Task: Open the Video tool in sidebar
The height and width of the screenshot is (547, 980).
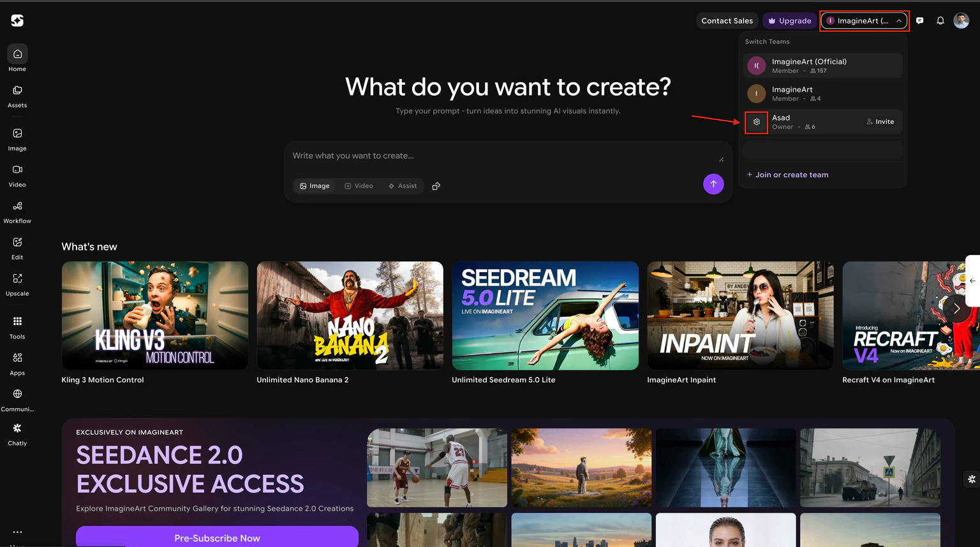Action: point(17,175)
